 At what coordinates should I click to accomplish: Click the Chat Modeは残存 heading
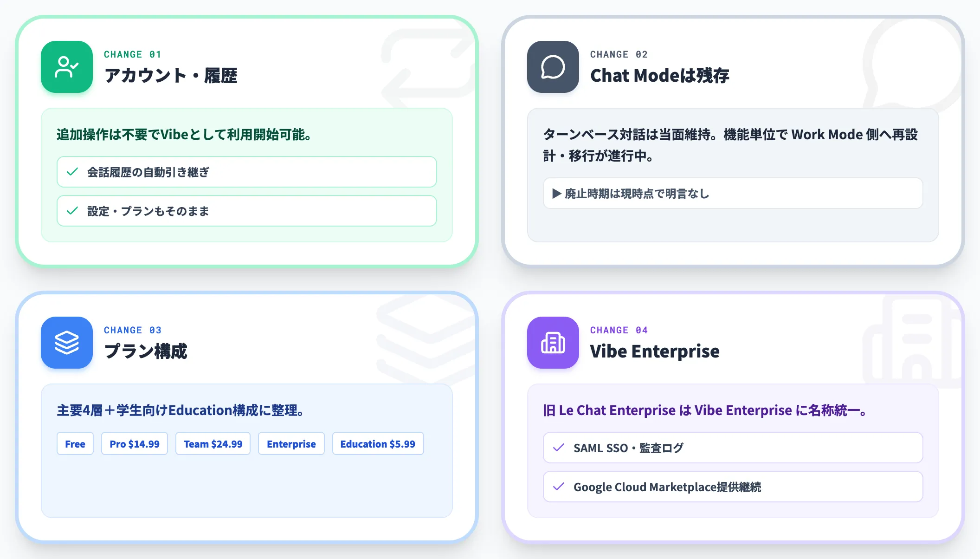660,75
